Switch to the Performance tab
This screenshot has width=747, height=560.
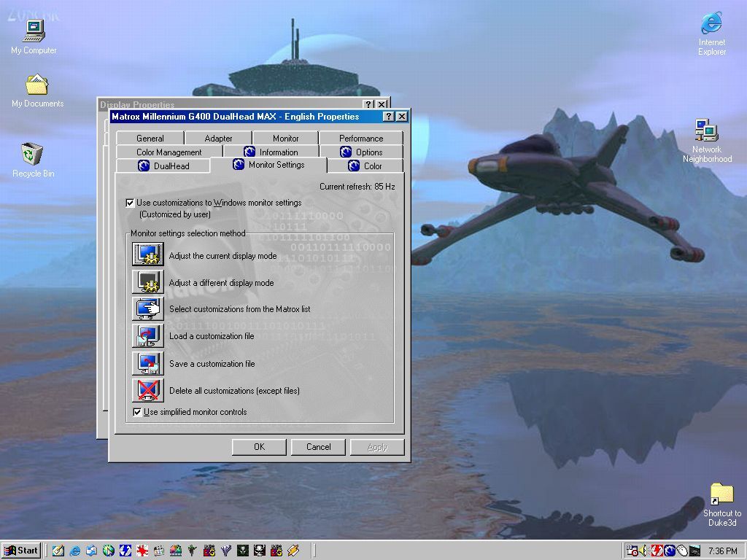coord(360,138)
